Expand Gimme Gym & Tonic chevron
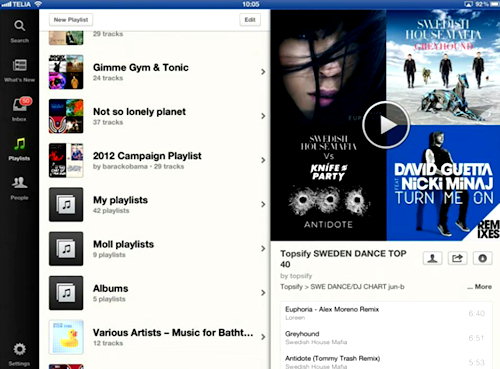500x369 pixels. [263, 72]
